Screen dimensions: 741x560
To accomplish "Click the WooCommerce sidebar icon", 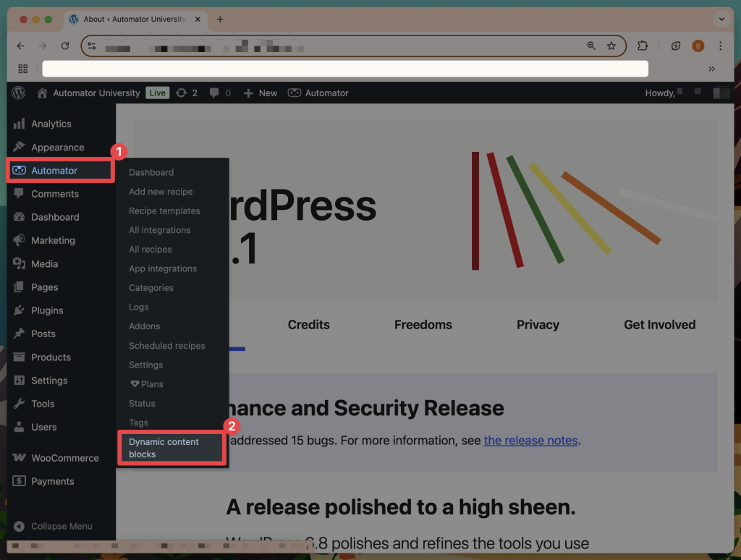I will click(20, 457).
